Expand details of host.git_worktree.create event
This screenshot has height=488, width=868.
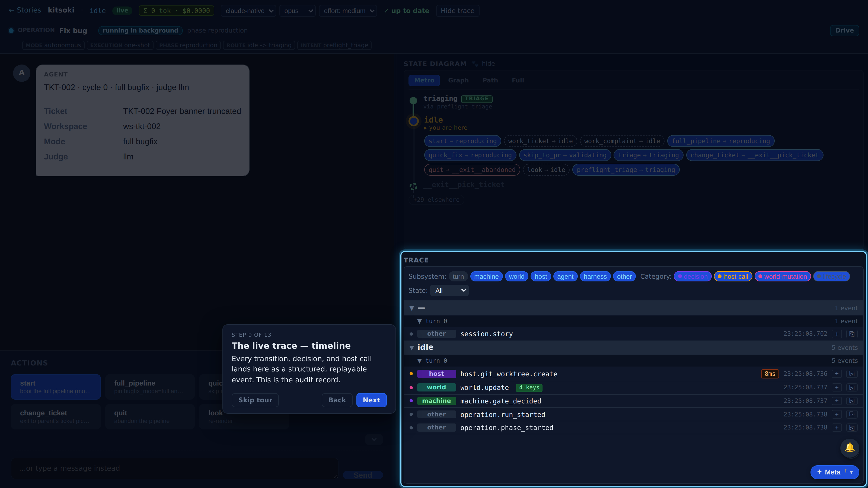click(x=837, y=374)
